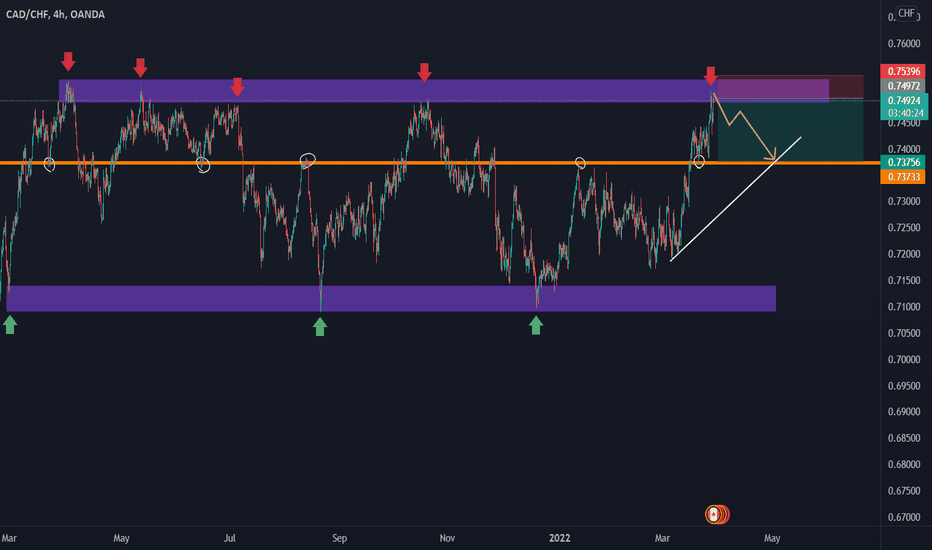This screenshot has height=550, width=932.
Task: Select the teal 0.73756 price label
Action: 903,162
